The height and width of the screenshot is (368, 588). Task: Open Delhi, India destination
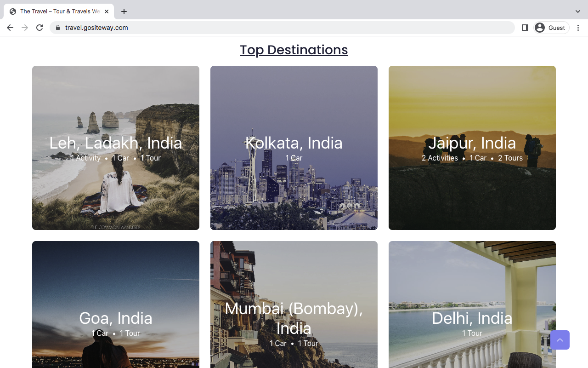coord(472,318)
